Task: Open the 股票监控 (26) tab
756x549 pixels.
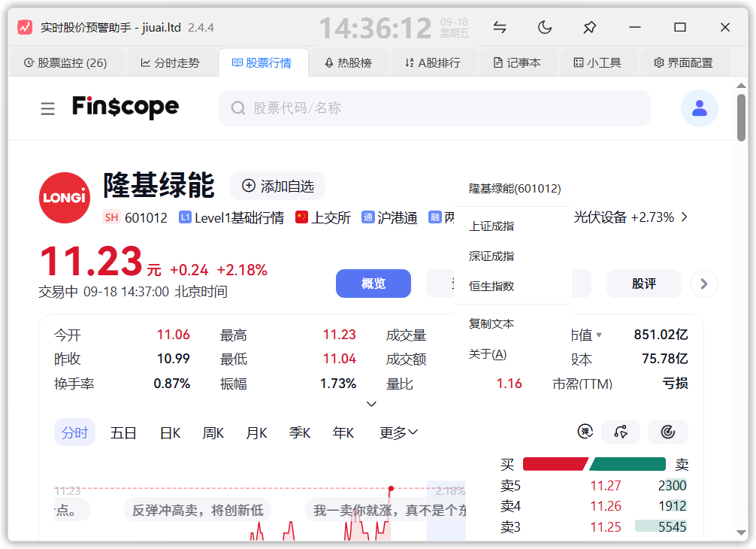Action: click(x=66, y=62)
